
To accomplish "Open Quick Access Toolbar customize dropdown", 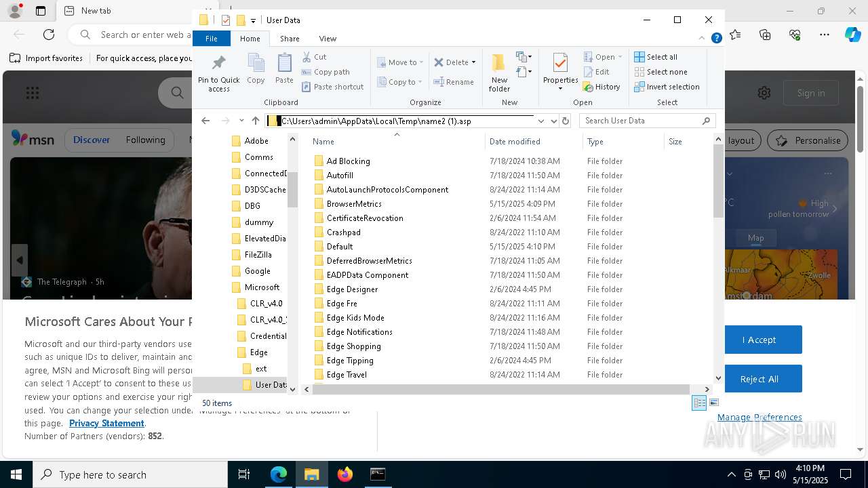I will [x=253, y=20].
